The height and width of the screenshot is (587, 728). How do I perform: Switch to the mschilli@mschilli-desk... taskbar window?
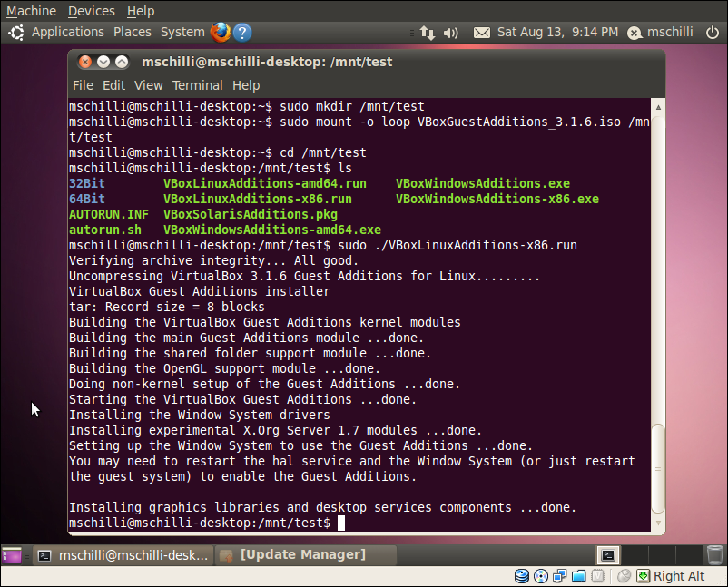pos(123,555)
